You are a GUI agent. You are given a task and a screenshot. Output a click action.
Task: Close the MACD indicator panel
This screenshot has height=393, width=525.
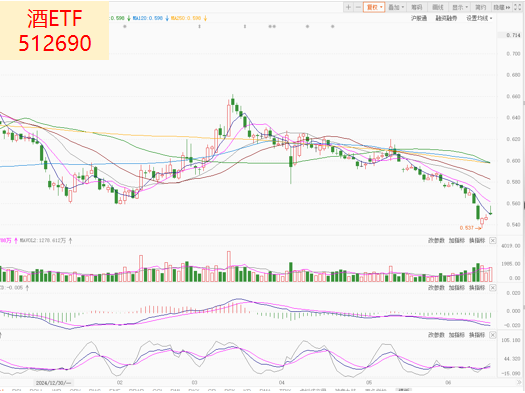click(x=493, y=288)
